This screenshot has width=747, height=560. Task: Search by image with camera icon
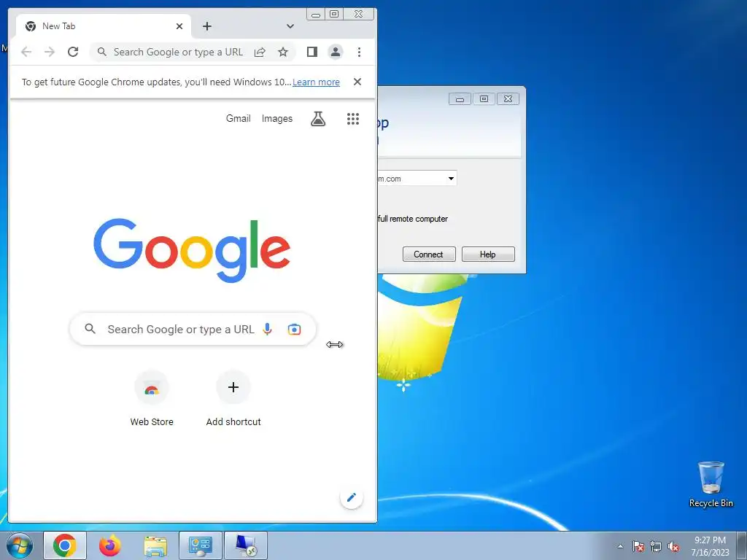coord(295,329)
